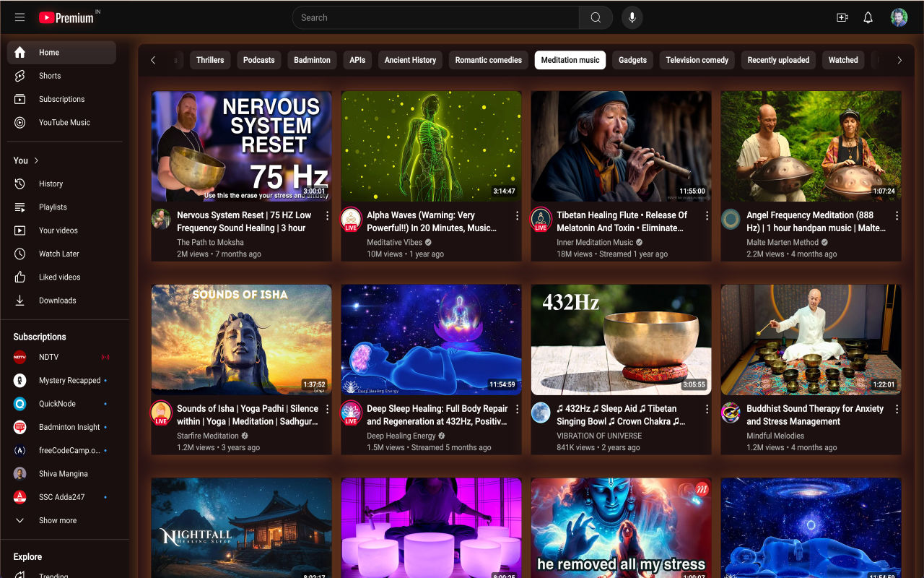Open options menu for Alpha Waves video

click(517, 216)
